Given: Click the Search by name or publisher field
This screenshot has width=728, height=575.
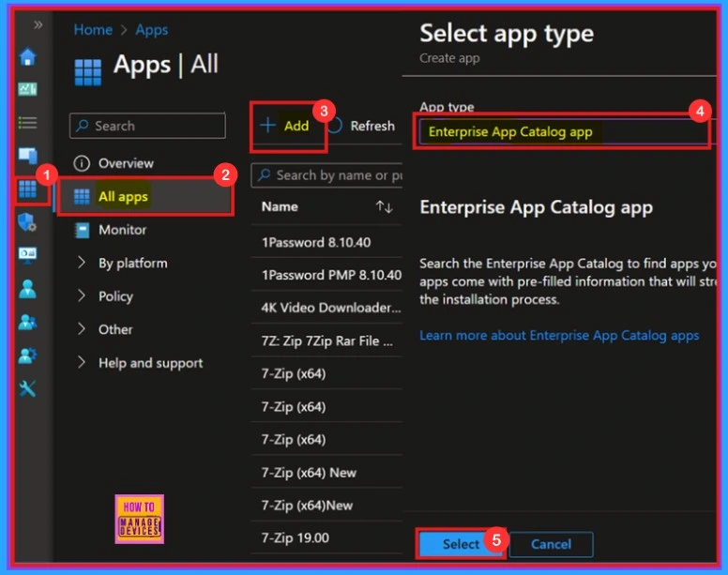Looking at the screenshot, I should 326,175.
